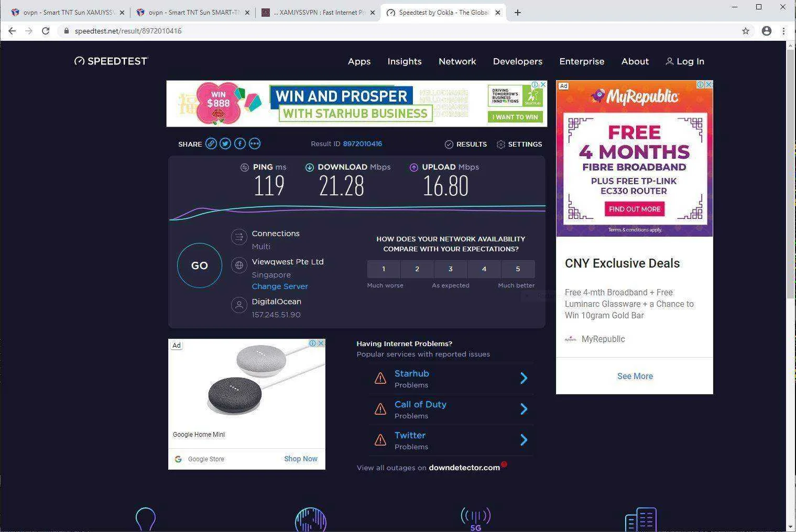
Task: Click the Log In link
Action: coord(685,61)
